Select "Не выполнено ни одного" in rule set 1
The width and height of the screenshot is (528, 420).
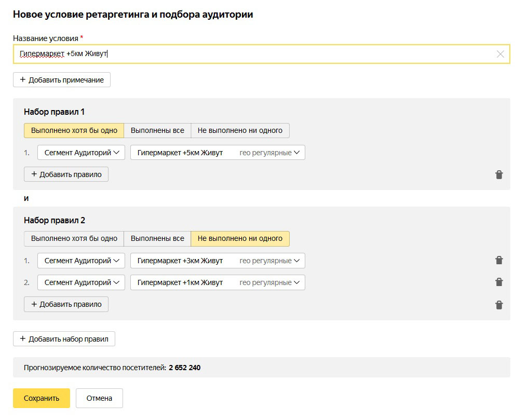[x=240, y=130]
